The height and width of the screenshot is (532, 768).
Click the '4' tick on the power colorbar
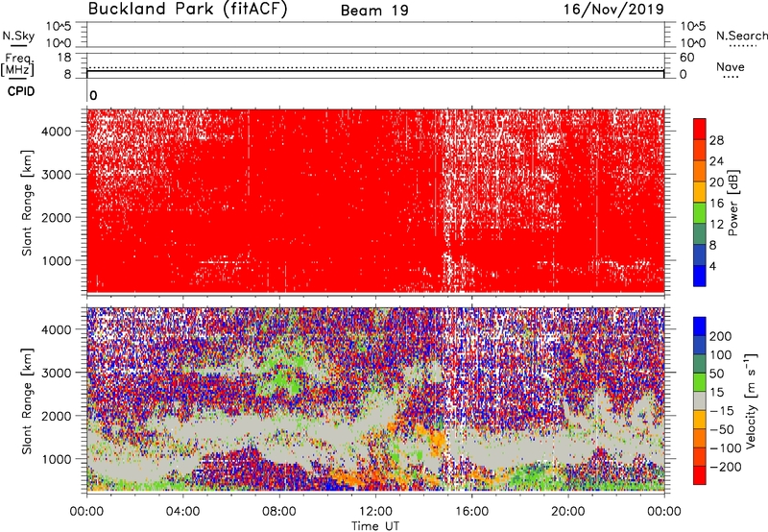[712, 266]
